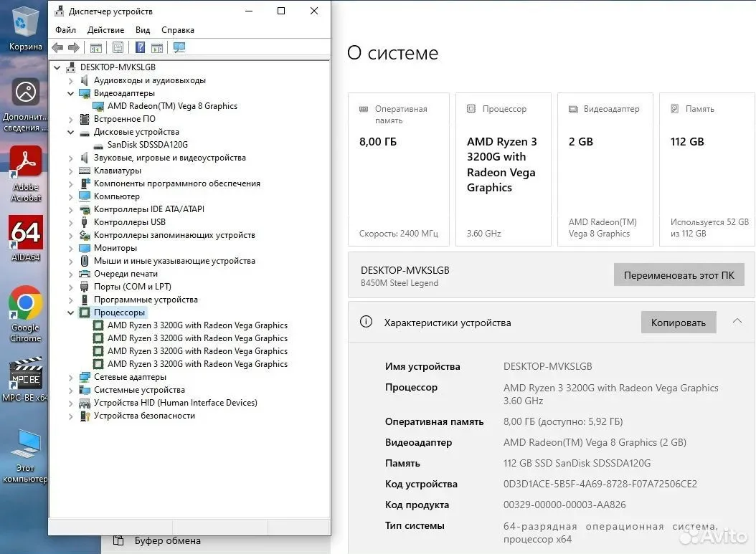Click the 'Процессор' AMD Ryzen 3 card

(x=504, y=170)
